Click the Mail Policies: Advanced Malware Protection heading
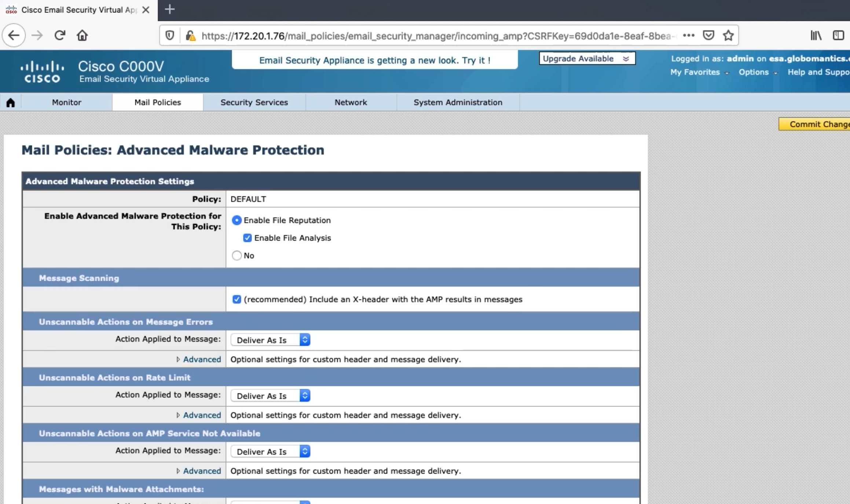Image resolution: width=850 pixels, height=504 pixels. [x=173, y=150]
